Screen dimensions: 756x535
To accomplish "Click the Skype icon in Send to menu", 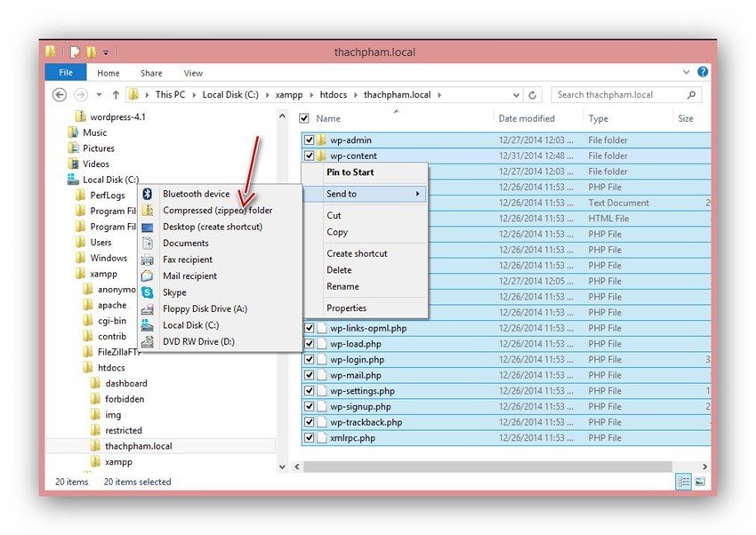I will [148, 292].
